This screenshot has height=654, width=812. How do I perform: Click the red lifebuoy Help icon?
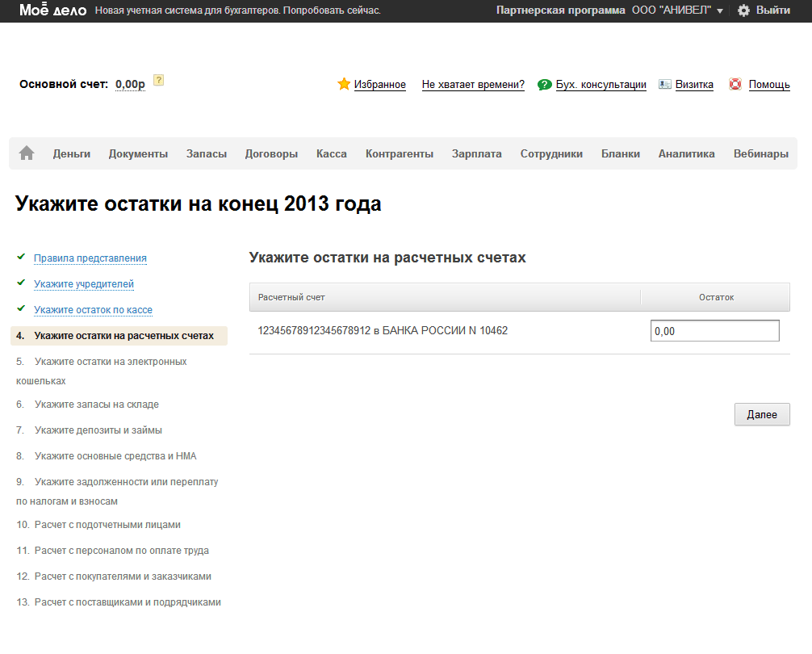coord(735,84)
